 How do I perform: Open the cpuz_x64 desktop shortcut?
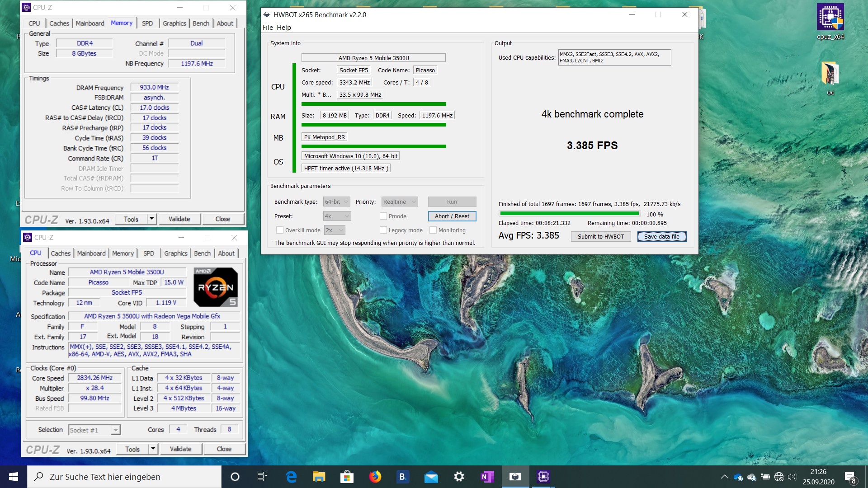[x=830, y=22]
